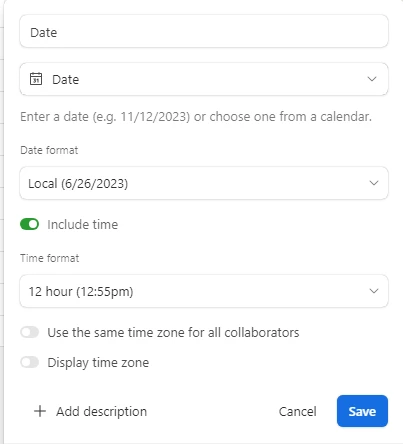The image size is (403, 444).
Task: Click chevron arrow on Time format selector
Action: click(x=374, y=291)
